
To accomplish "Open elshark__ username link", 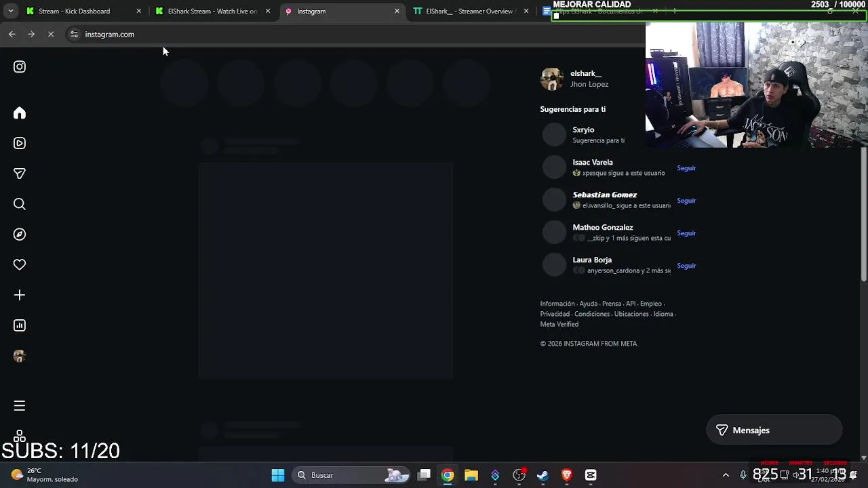I will [x=586, y=73].
